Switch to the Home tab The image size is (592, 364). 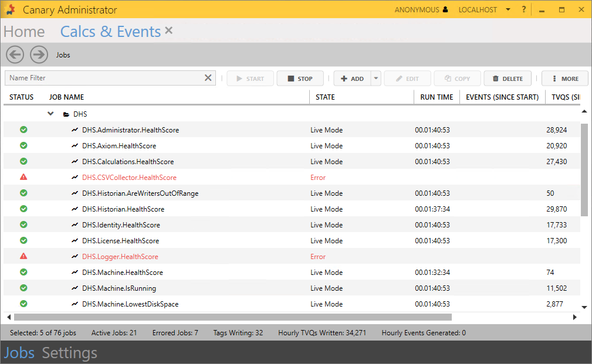click(x=24, y=32)
